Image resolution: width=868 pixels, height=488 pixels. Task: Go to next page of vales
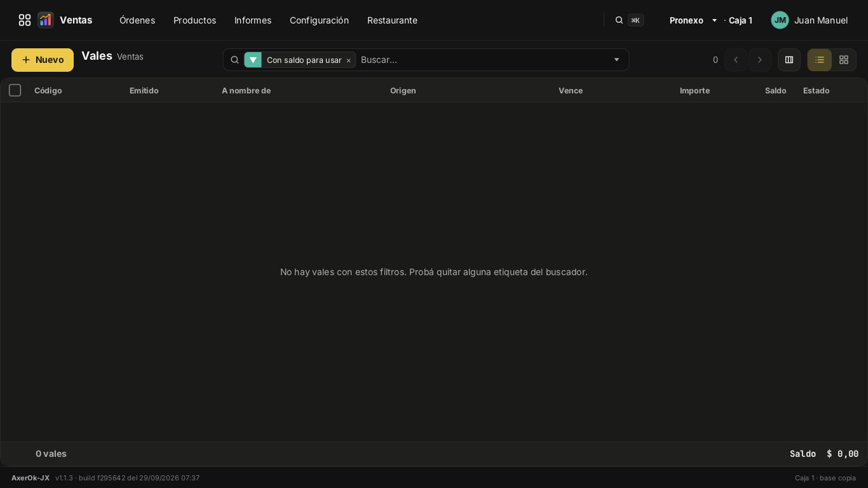760,60
